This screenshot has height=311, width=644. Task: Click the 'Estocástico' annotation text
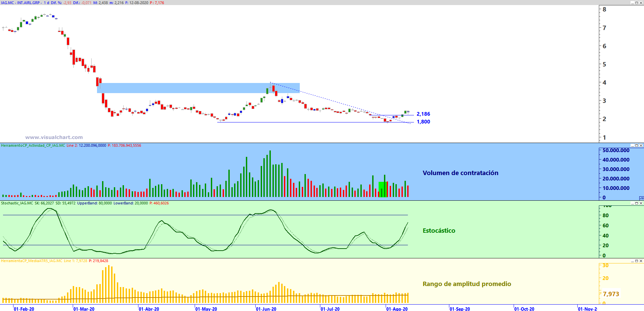pos(439,230)
